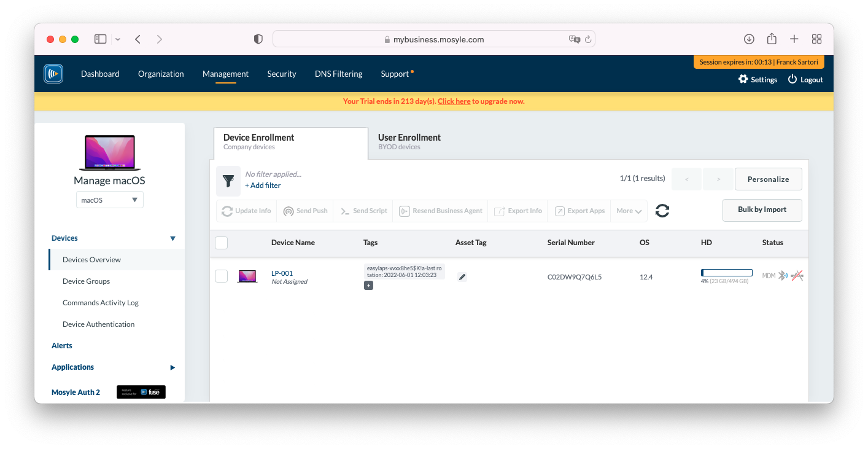This screenshot has height=449, width=868.
Task: Show Safari tab overview grid icon
Action: point(816,39)
